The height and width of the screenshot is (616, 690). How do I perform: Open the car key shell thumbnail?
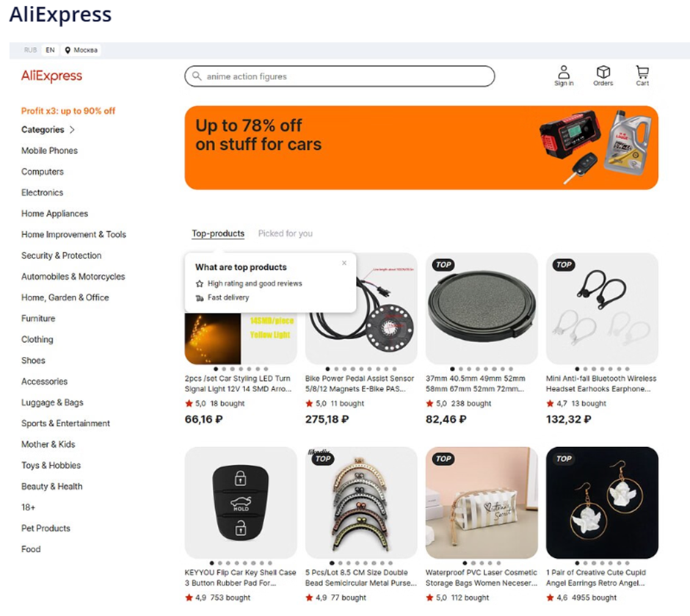241,502
